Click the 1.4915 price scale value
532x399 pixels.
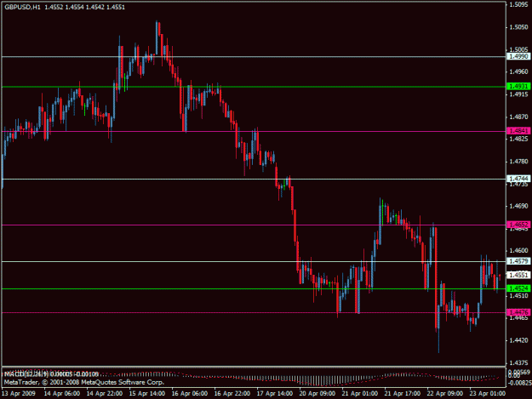(518, 94)
